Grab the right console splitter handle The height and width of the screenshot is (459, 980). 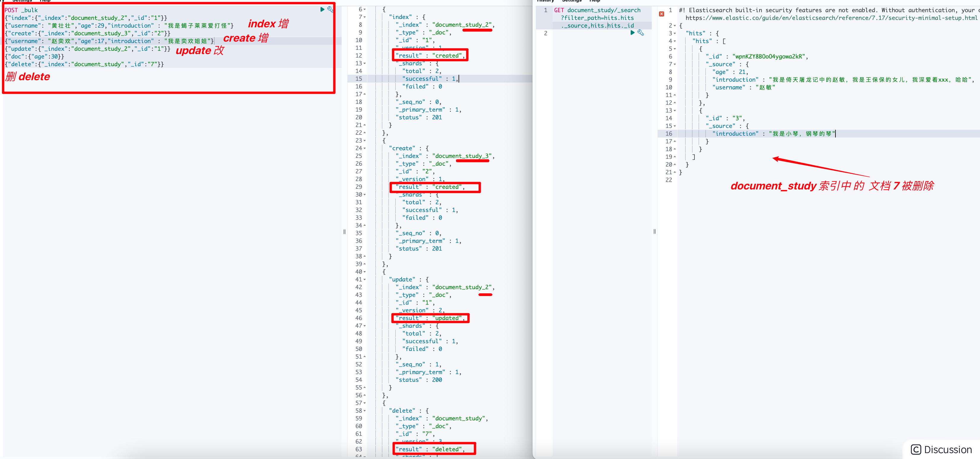pyautogui.click(x=654, y=231)
